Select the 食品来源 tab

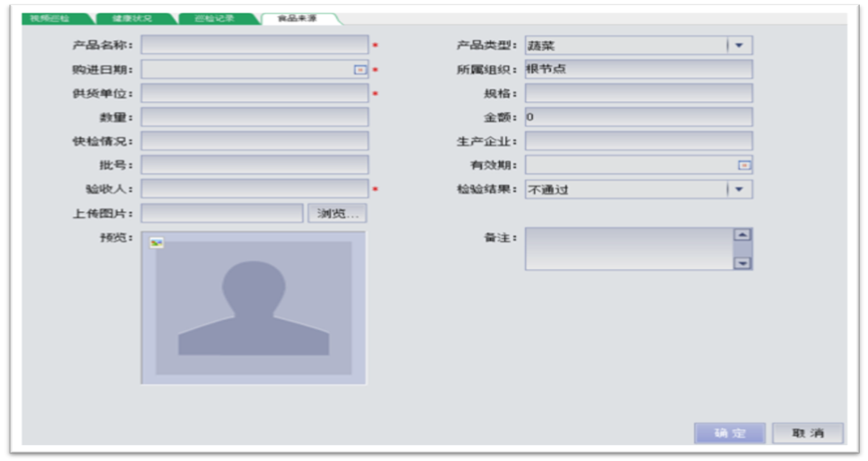pyautogui.click(x=299, y=19)
